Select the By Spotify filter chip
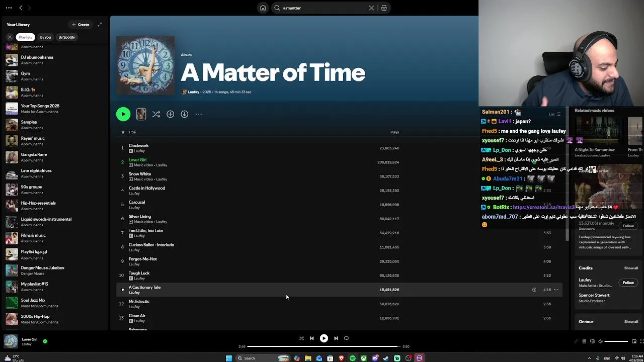 (x=66, y=37)
